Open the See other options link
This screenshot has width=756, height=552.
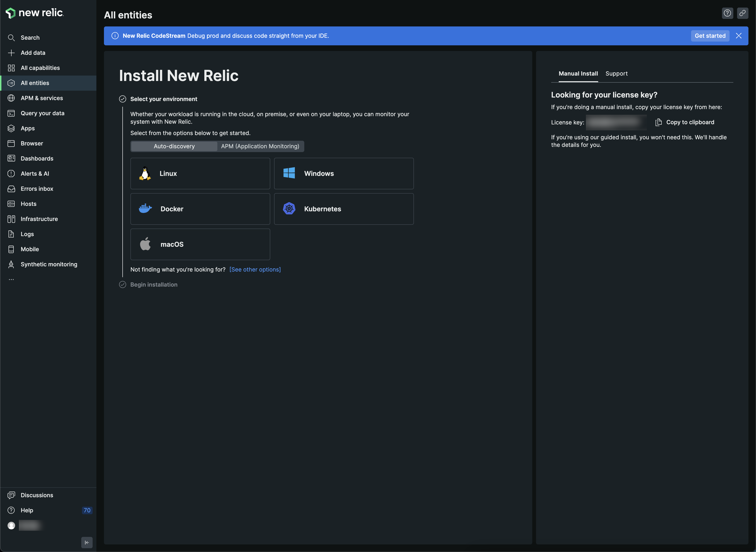[x=255, y=270]
